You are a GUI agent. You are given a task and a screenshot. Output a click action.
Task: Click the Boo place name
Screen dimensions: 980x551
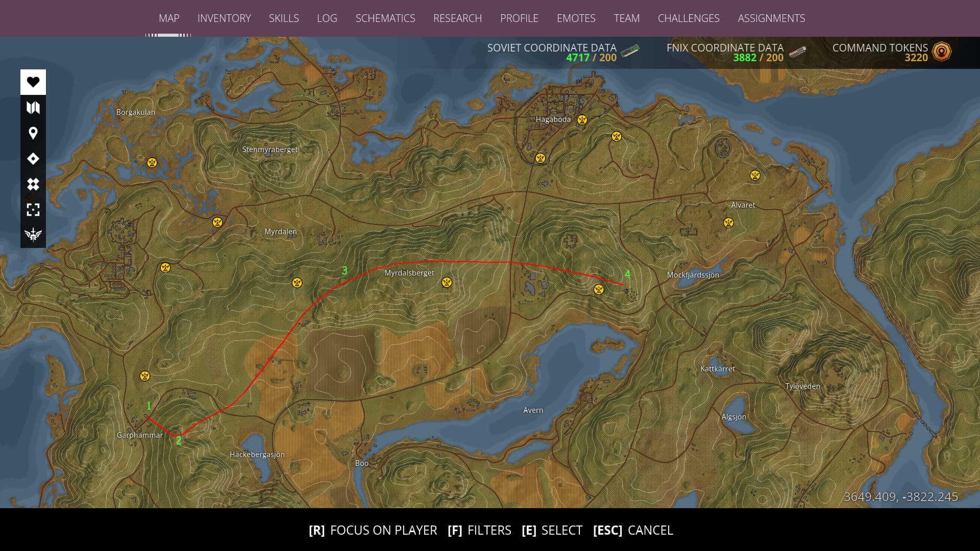[x=361, y=463]
